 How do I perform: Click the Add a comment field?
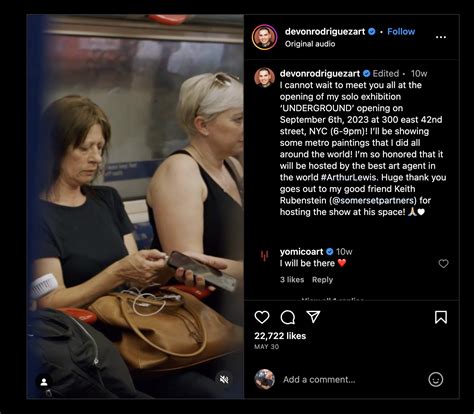[x=352, y=380]
